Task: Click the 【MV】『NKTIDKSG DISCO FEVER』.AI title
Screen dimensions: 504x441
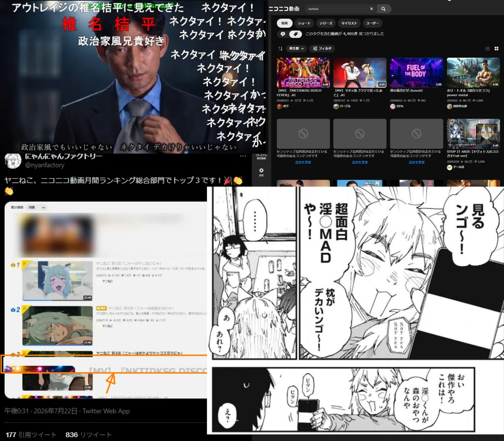Action: point(299,92)
